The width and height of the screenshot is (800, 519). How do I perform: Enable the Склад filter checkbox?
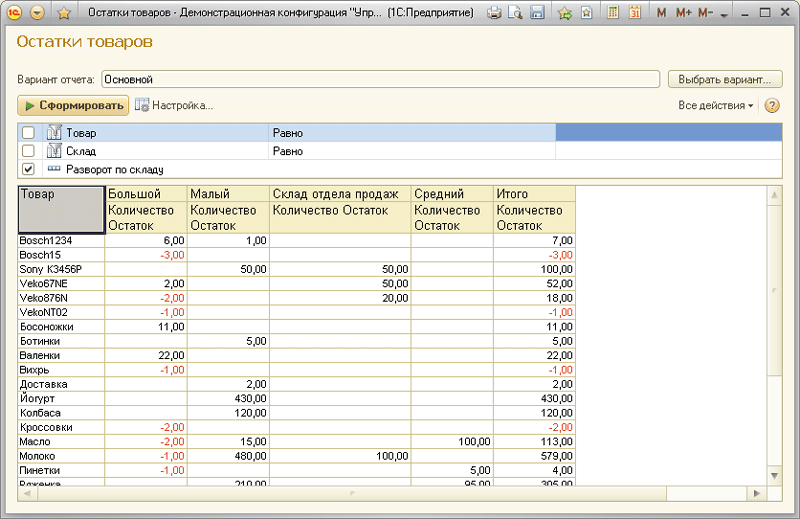pyautogui.click(x=28, y=151)
